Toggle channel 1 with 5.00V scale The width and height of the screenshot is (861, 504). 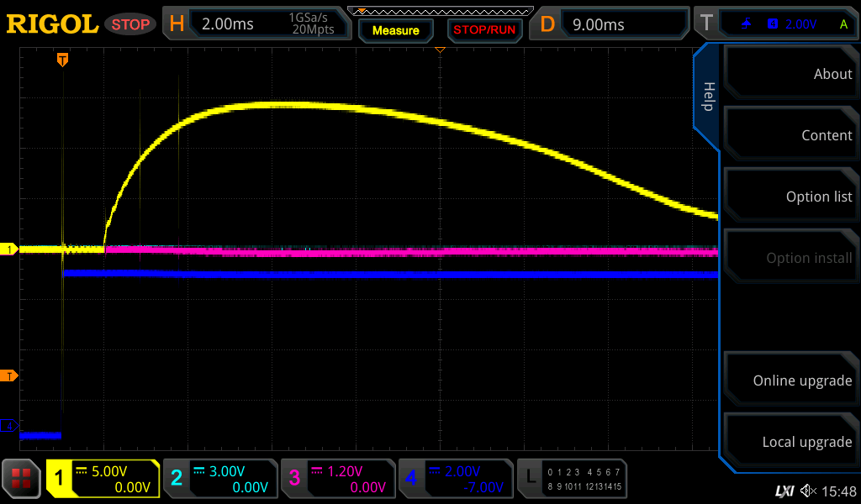pyautogui.click(x=103, y=479)
